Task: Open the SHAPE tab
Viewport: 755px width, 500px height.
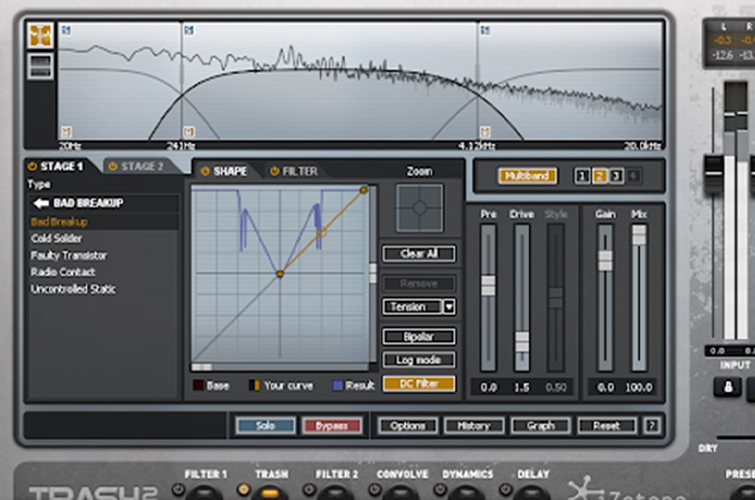Action: 229,171
